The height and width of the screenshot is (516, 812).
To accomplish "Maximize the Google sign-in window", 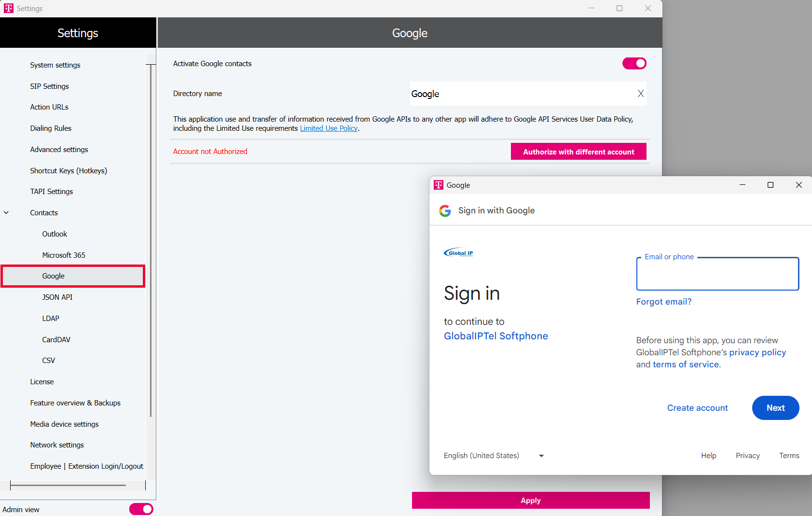I will 770,185.
